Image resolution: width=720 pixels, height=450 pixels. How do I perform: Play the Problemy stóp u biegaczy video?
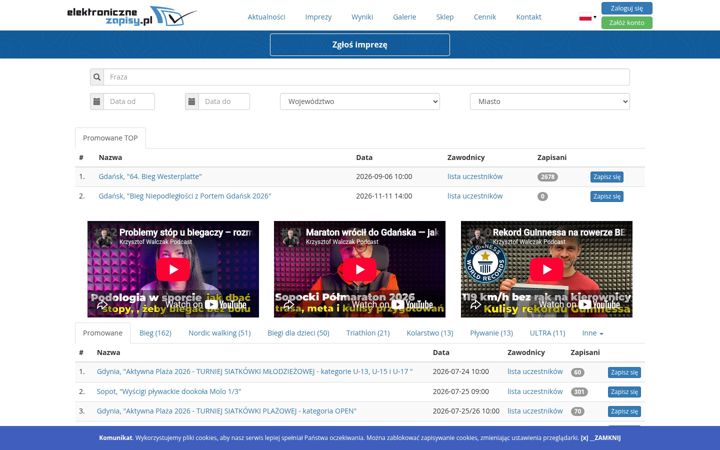173,269
